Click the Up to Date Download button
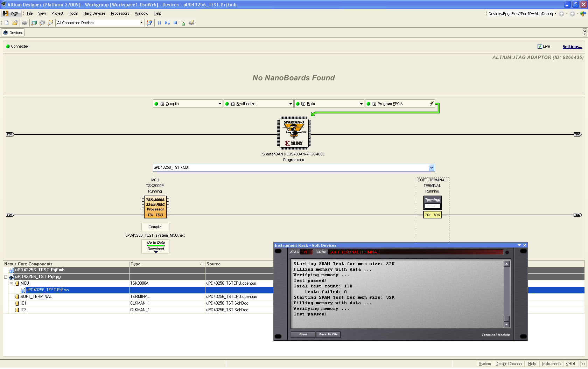Screen dimensions: 588x369 155,246
